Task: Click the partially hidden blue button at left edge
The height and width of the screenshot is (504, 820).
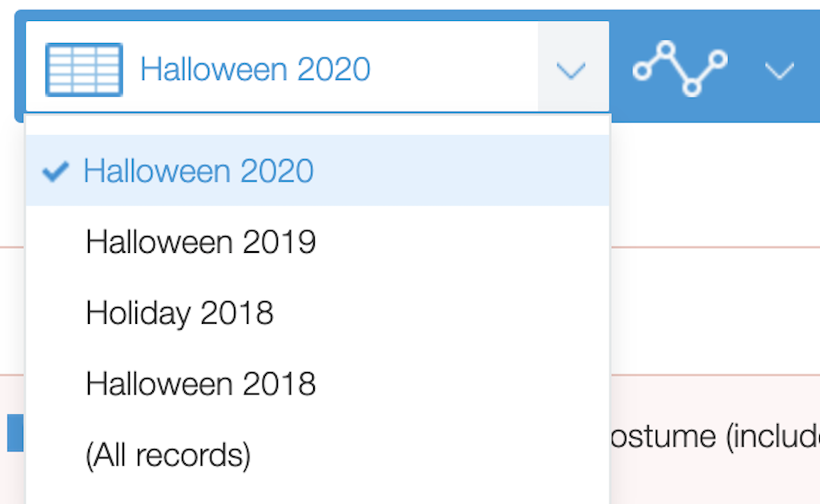Action: click(x=14, y=433)
